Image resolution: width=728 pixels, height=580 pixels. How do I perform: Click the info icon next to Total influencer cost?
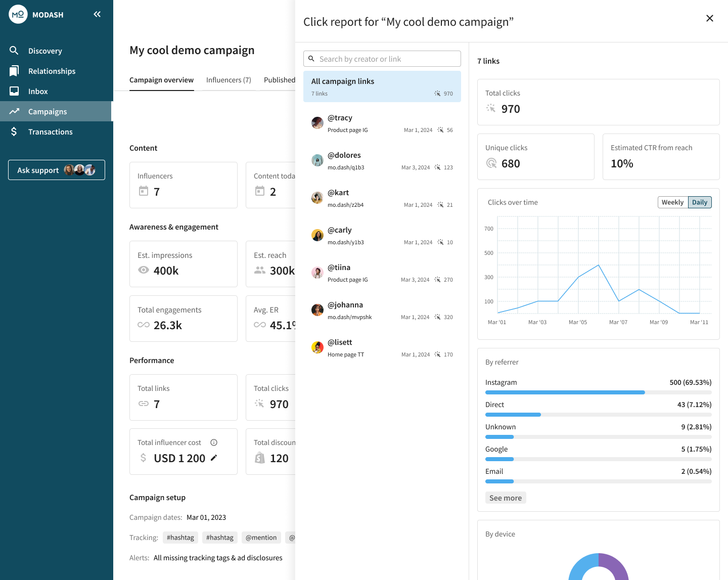click(x=213, y=442)
